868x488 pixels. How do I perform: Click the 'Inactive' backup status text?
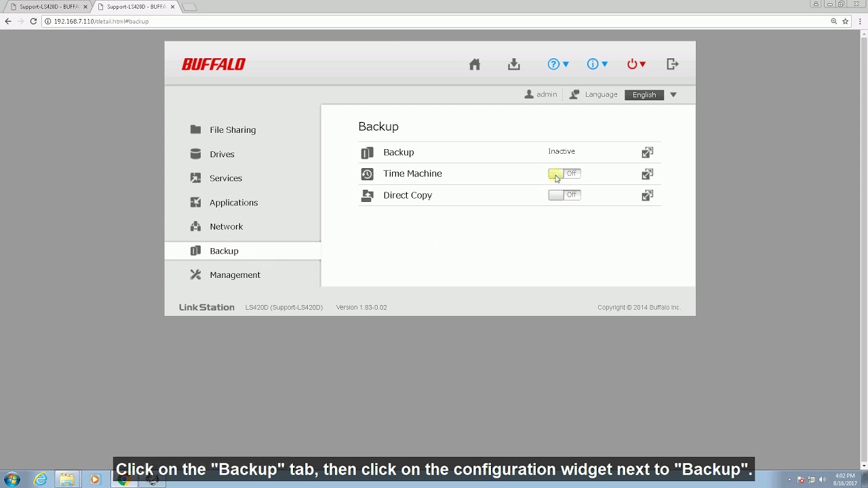[561, 152]
